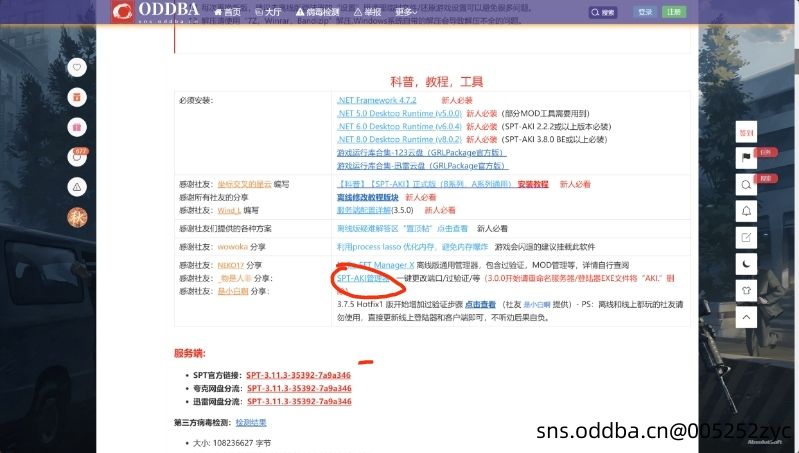The image size is (799, 453).
Task: Open the _物是人非 user profile link
Action: (235, 278)
